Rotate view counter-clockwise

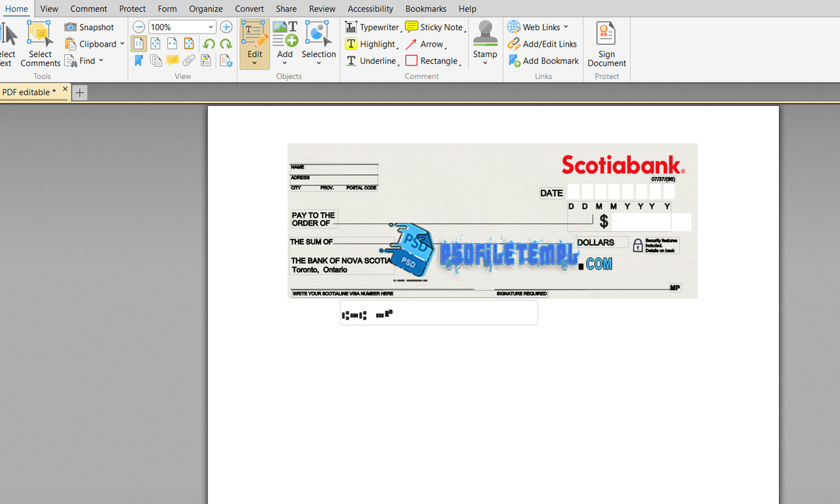209,44
